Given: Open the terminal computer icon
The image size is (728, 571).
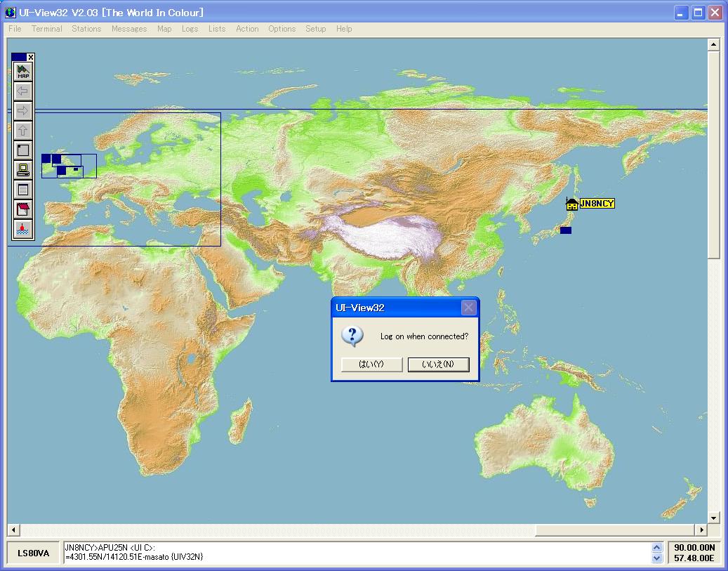Looking at the screenshot, I should pos(23,170).
